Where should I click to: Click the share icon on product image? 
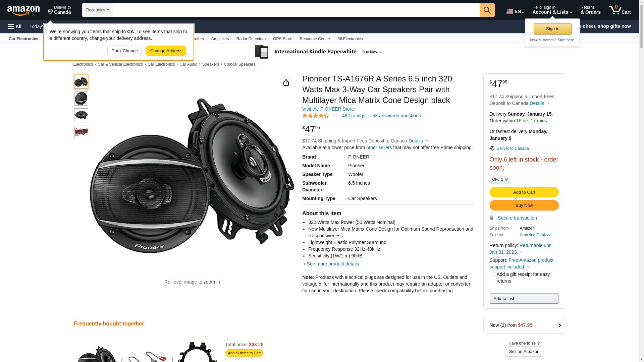pyautogui.click(x=286, y=82)
